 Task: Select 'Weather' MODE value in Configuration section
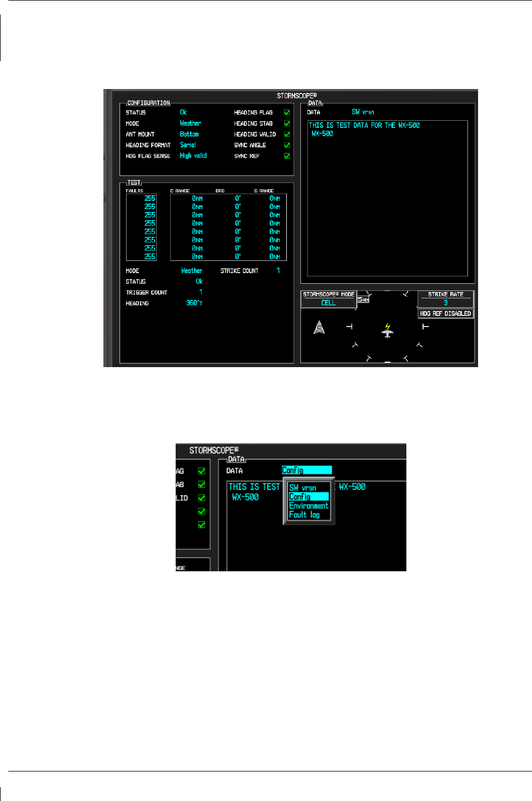pyautogui.click(x=191, y=123)
